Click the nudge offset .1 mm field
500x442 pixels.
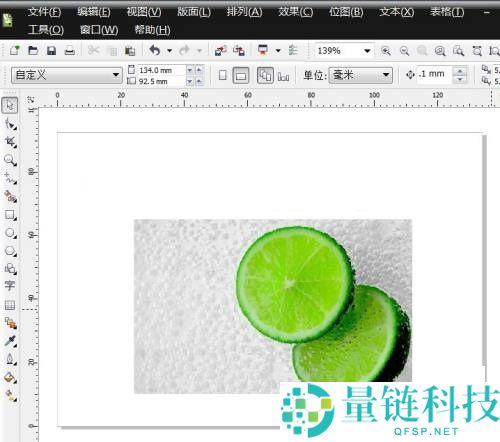434,74
